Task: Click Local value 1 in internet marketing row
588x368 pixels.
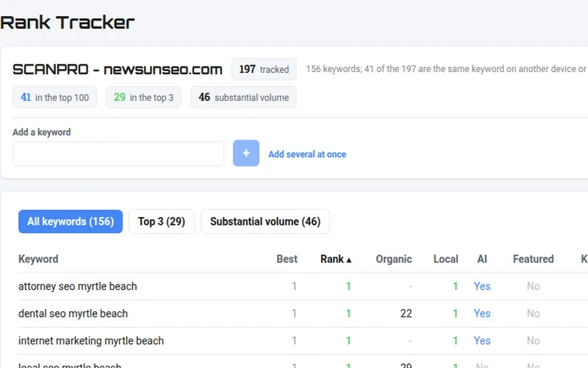Action: (455, 341)
